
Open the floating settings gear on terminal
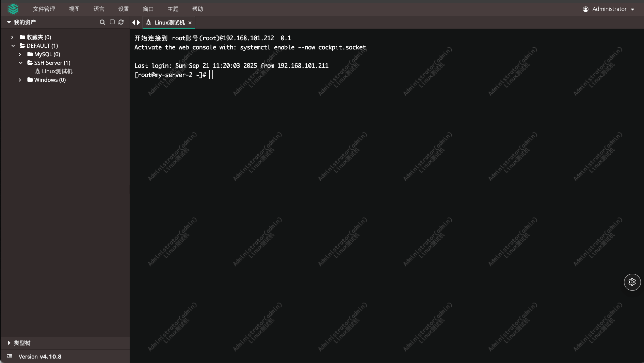[x=632, y=282]
